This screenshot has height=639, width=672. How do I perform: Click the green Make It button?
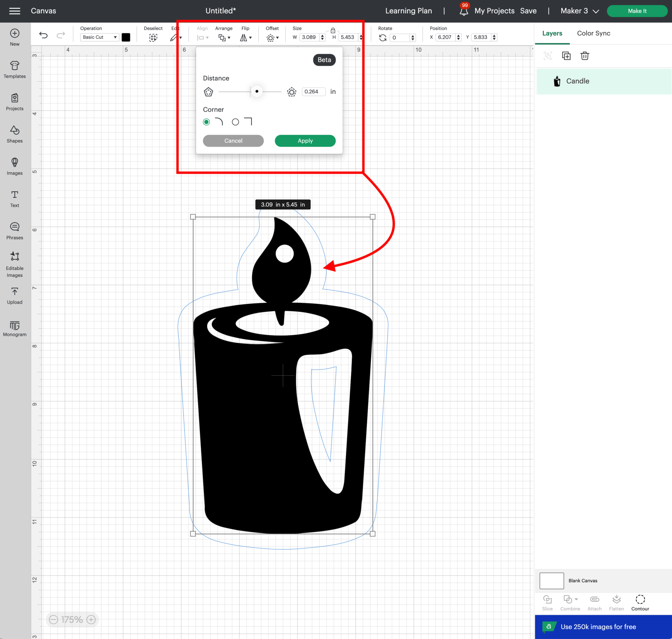coord(637,11)
